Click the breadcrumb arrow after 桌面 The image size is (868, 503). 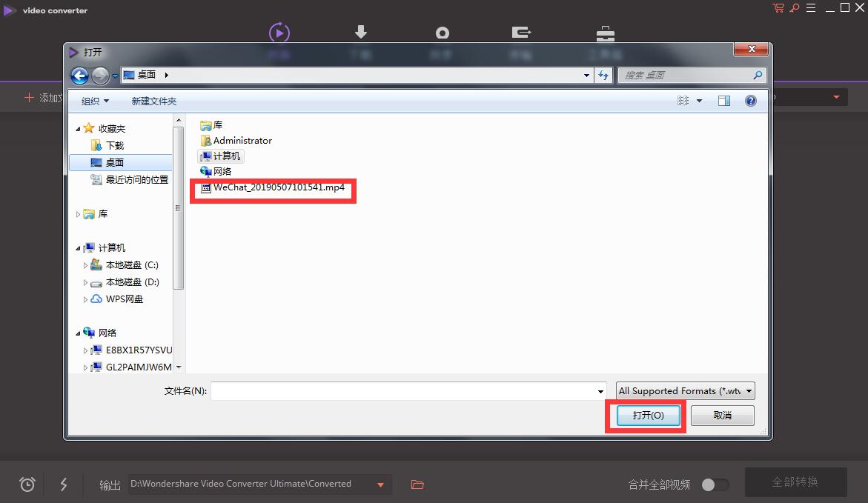coord(166,76)
